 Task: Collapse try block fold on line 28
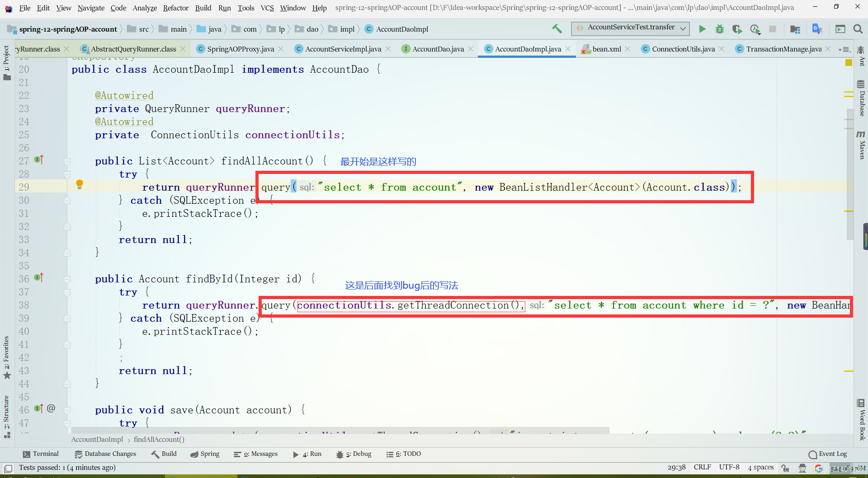(67, 174)
